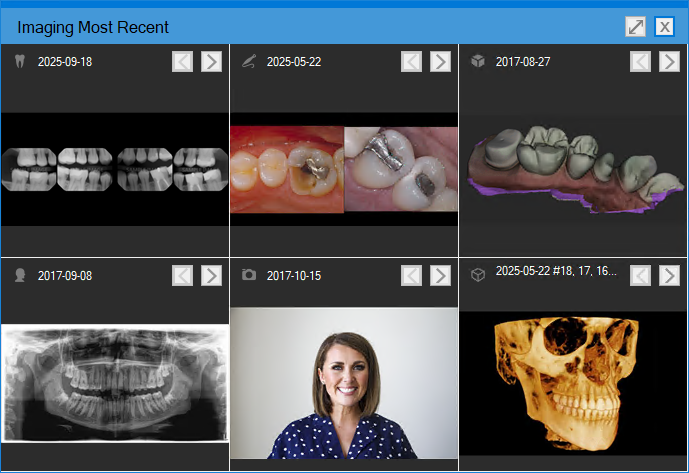Show next CBCT scan in #18, 17, 16 panel

(x=669, y=275)
